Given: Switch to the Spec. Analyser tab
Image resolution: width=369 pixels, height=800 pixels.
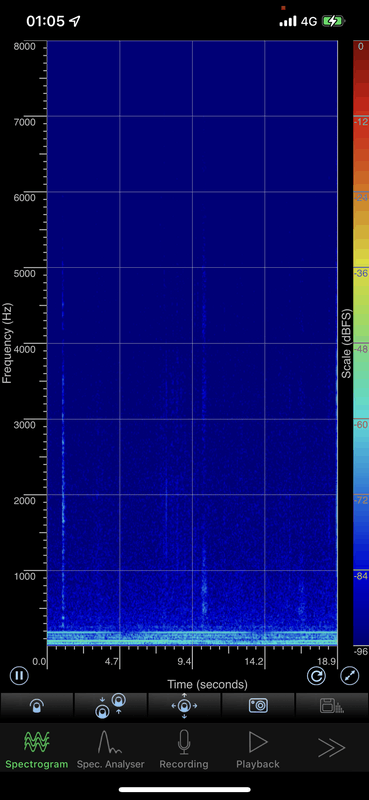Looking at the screenshot, I should 110,749.
